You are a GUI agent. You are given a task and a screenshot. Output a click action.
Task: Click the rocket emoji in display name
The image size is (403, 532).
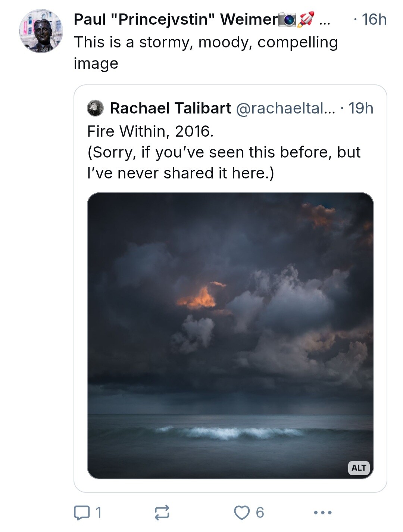point(306,19)
